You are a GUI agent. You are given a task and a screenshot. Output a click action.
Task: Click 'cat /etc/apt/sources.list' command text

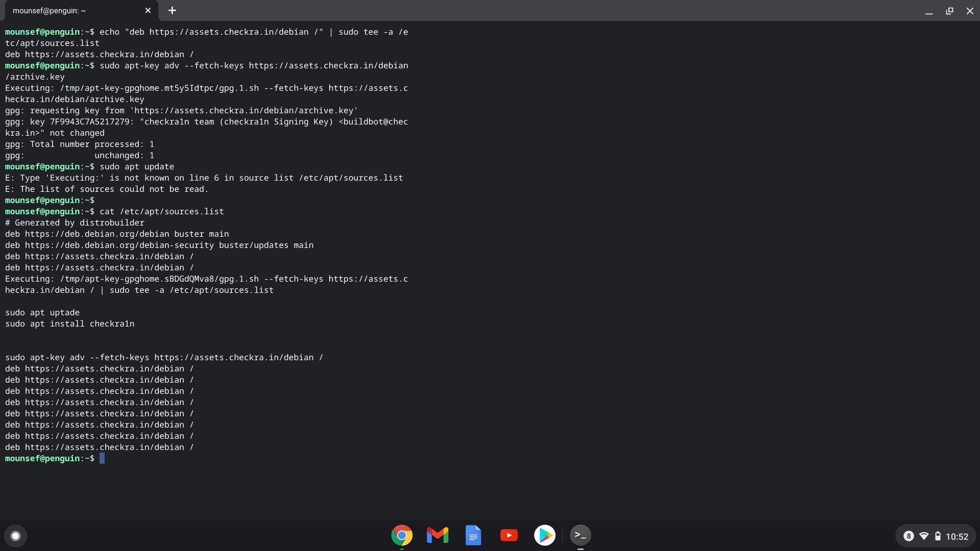(x=162, y=212)
